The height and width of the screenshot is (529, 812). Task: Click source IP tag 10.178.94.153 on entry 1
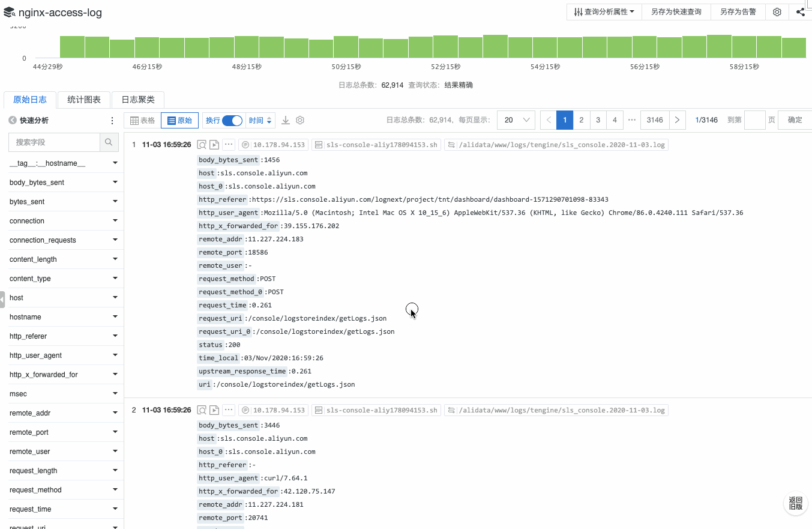(x=274, y=145)
